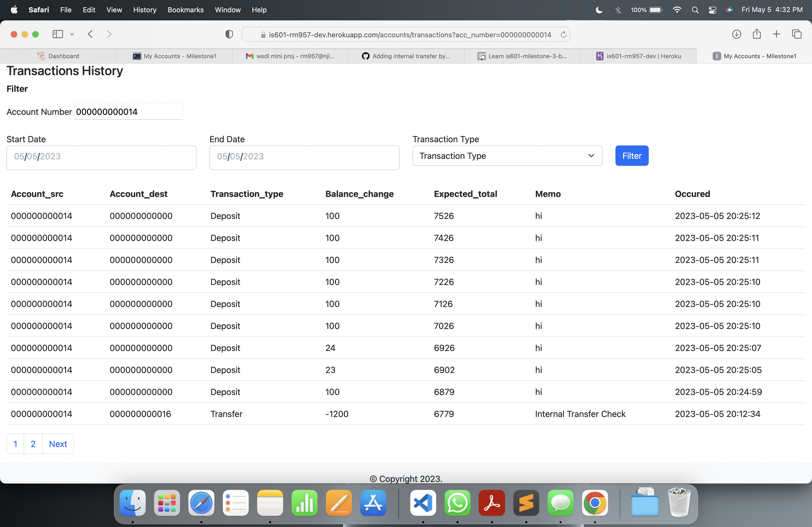The image size is (812, 527).
Task: Show downloads in the Safari toolbar
Action: [736, 34]
